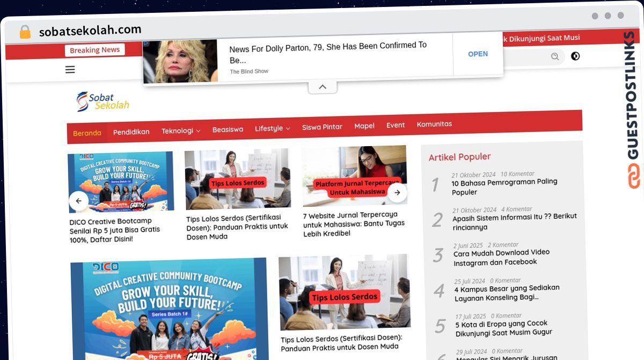644x360 pixels.
Task: Collapse the ad banner chevron
Action: [x=323, y=87]
